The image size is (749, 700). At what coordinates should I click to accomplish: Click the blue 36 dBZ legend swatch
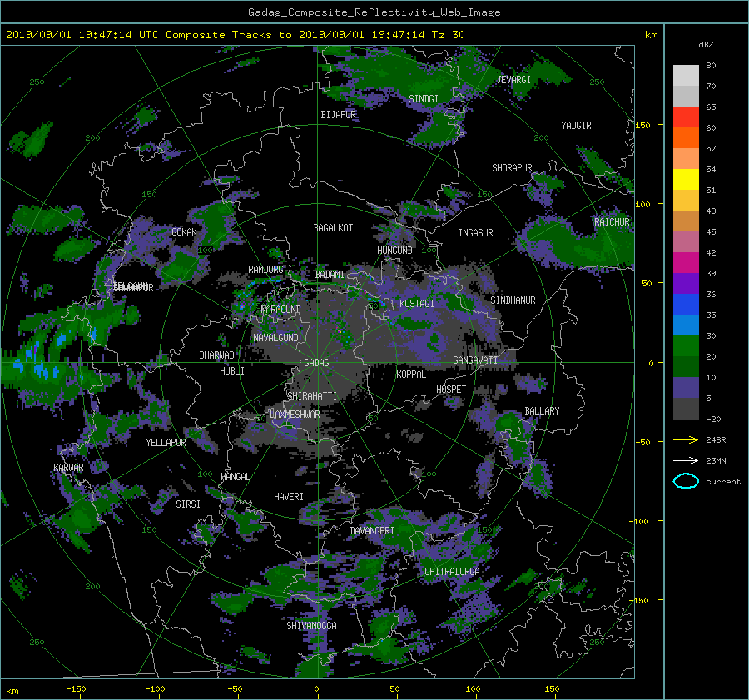tap(686, 304)
